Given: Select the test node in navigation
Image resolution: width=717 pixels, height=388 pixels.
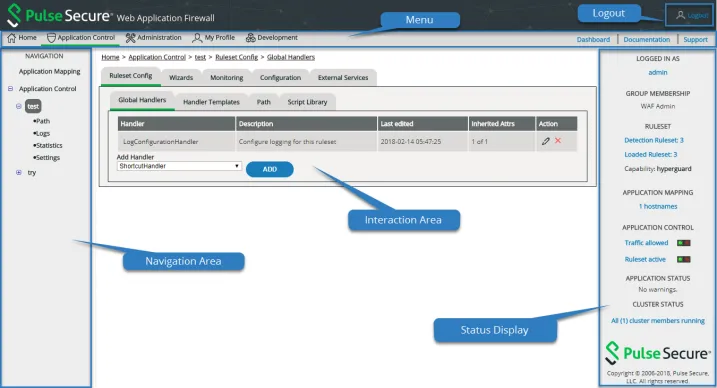Looking at the screenshot, I should point(33,106).
